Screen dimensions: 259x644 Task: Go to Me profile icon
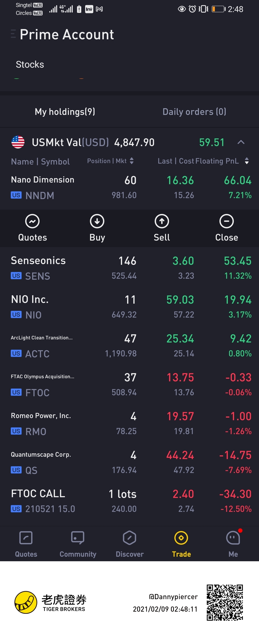coord(233,538)
